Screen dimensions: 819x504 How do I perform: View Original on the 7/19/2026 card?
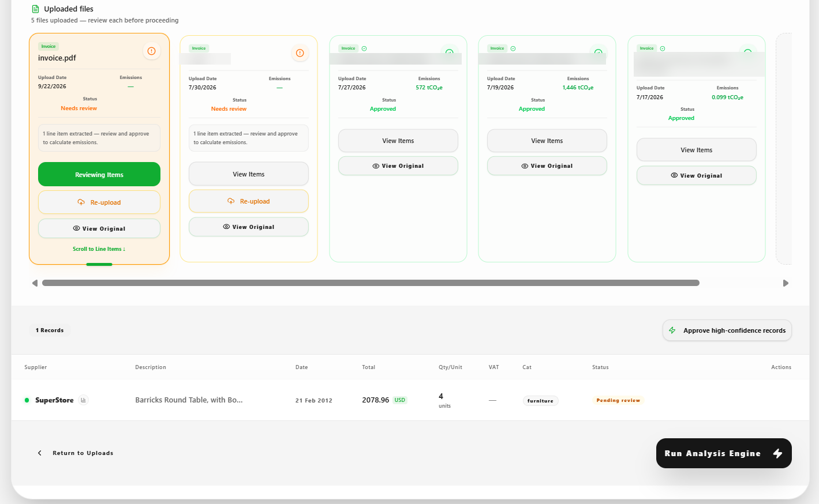tap(547, 166)
